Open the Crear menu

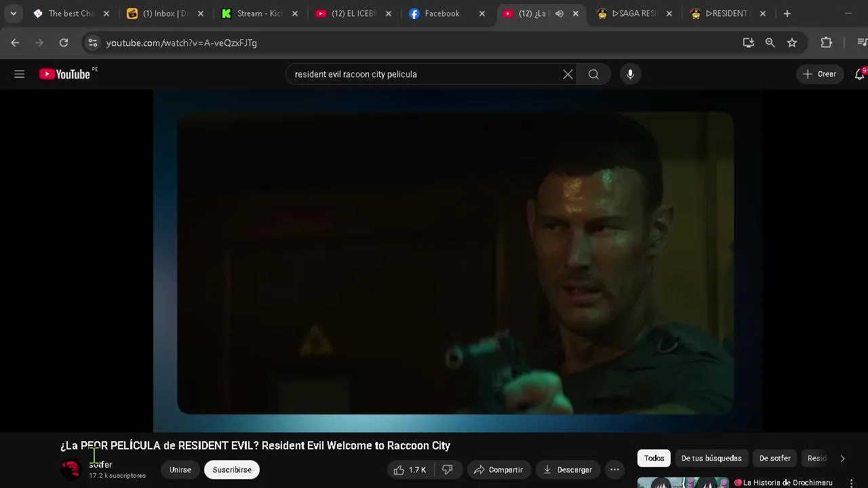(x=820, y=75)
